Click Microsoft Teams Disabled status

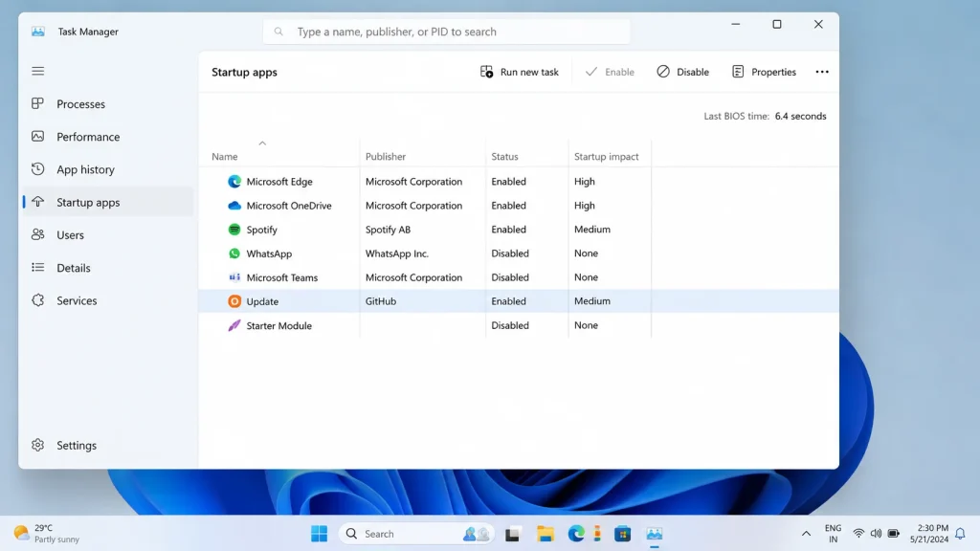pos(510,277)
